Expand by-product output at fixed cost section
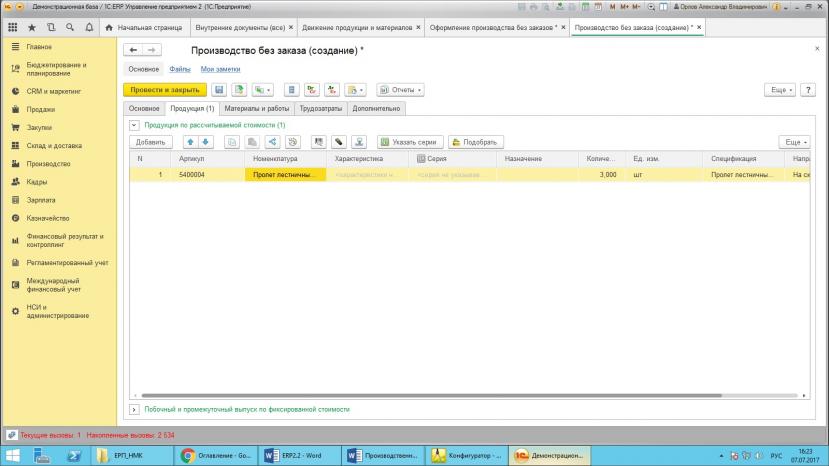This screenshot has width=829, height=466. [x=134, y=409]
